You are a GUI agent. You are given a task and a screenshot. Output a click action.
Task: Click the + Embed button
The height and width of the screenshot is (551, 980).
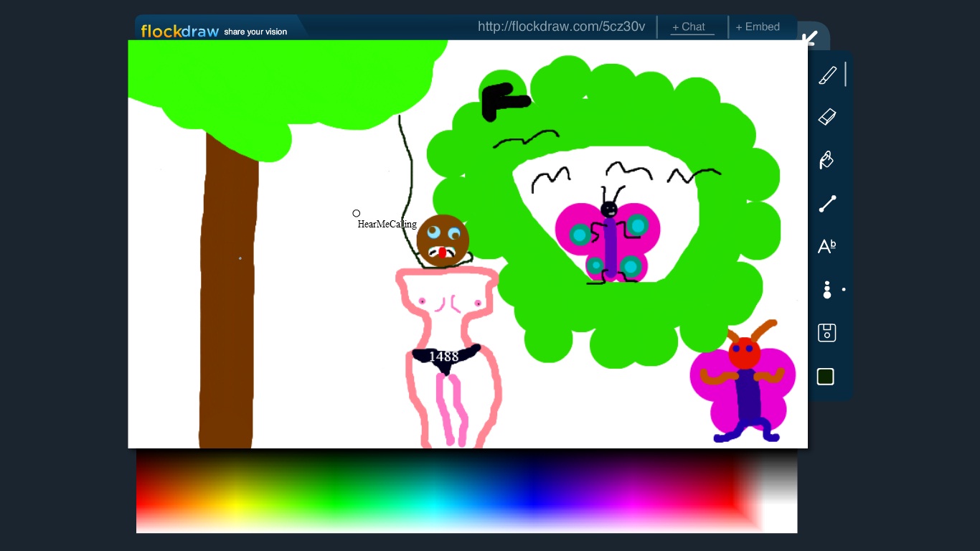(758, 27)
